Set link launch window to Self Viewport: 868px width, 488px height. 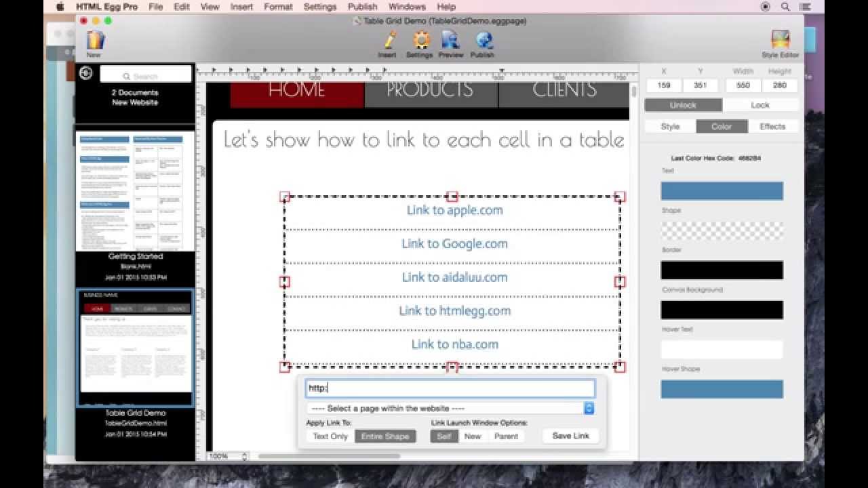click(x=443, y=436)
